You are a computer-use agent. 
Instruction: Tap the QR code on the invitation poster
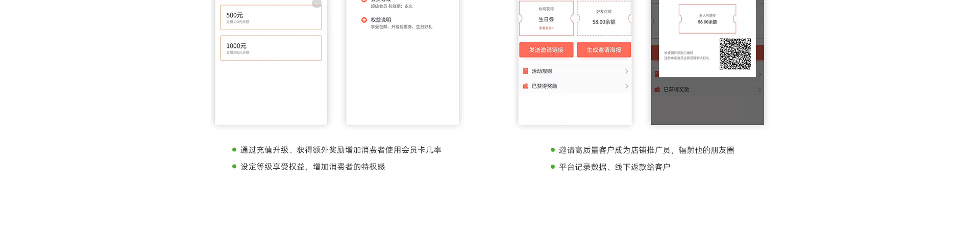pos(735,54)
